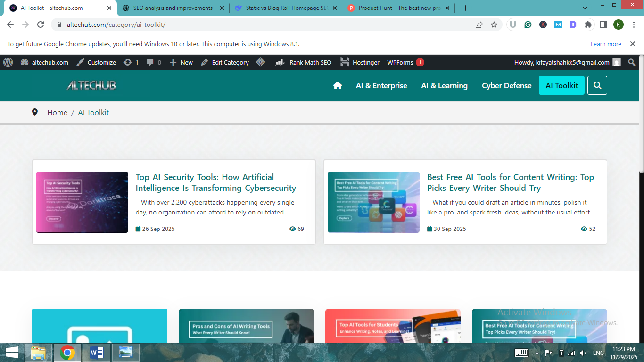Show hidden system tray icons arrow

pyautogui.click(x=537, y=353)
